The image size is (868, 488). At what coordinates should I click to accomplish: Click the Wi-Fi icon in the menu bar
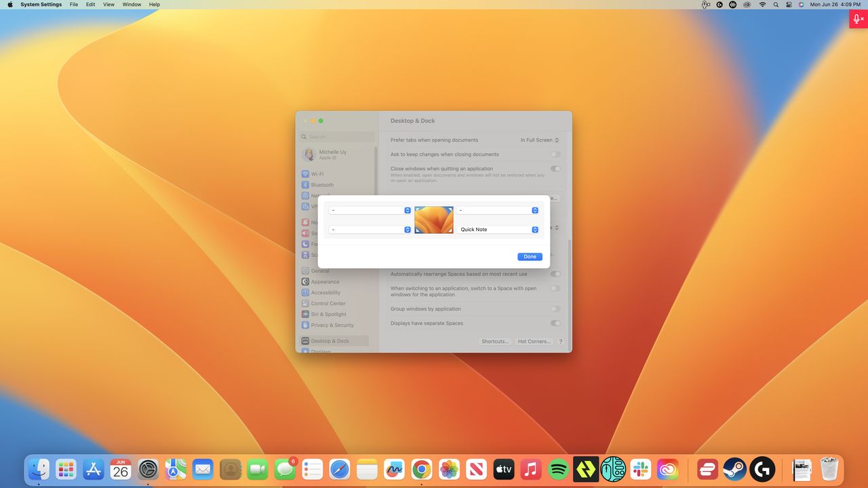762,5
